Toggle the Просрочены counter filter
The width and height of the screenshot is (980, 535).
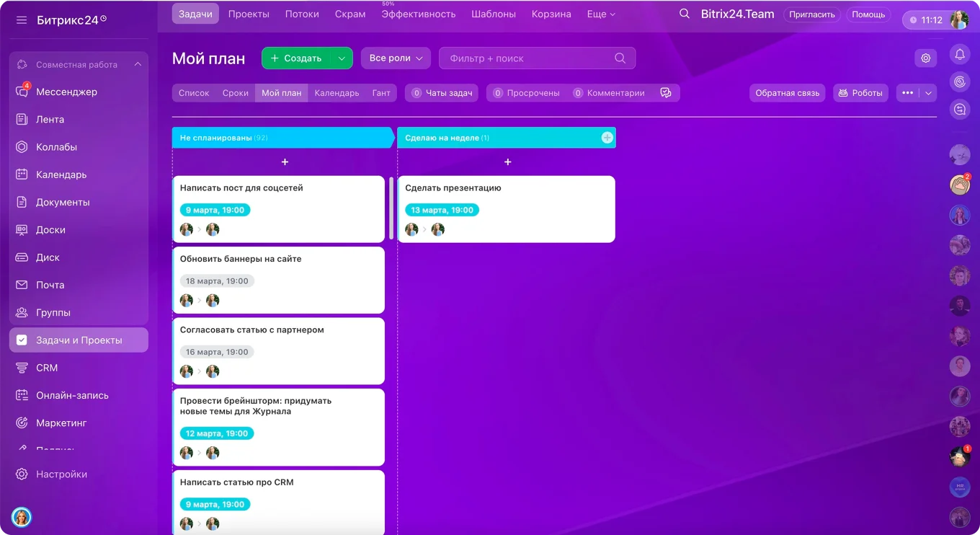coord(526,93)
